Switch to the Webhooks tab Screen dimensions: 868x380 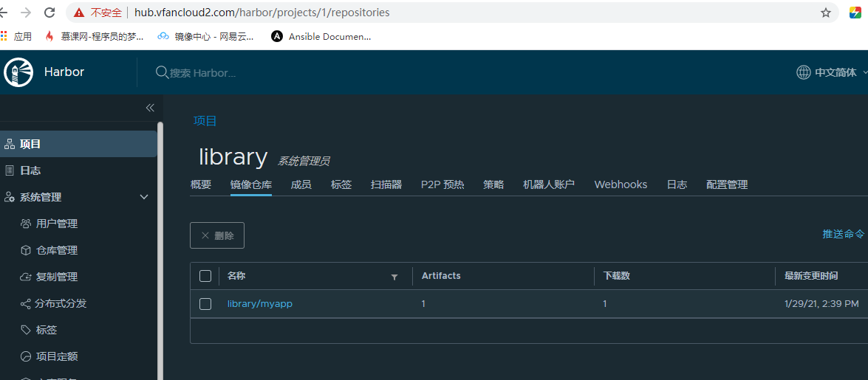pos(621,184)
